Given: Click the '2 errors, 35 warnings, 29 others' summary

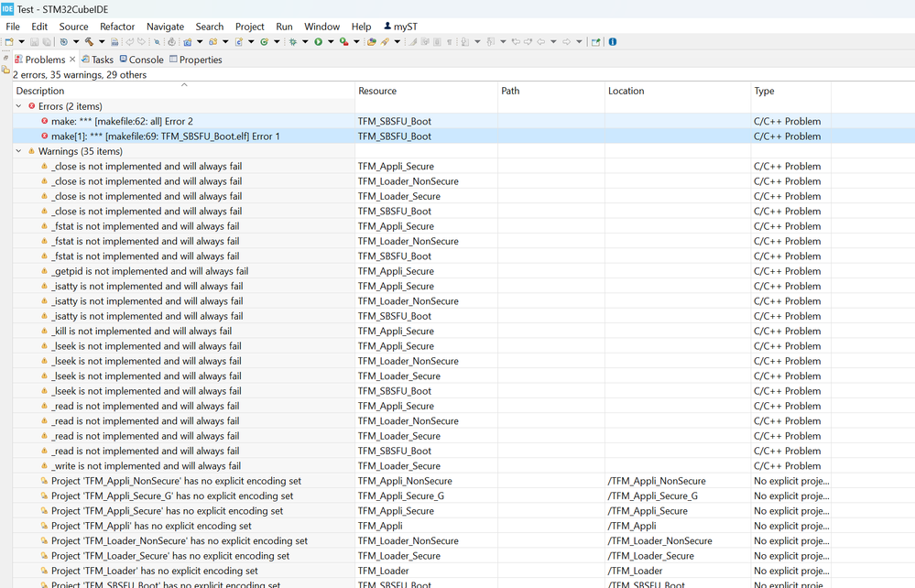Looking at the screenshot, I should click(x=80, y=75).
